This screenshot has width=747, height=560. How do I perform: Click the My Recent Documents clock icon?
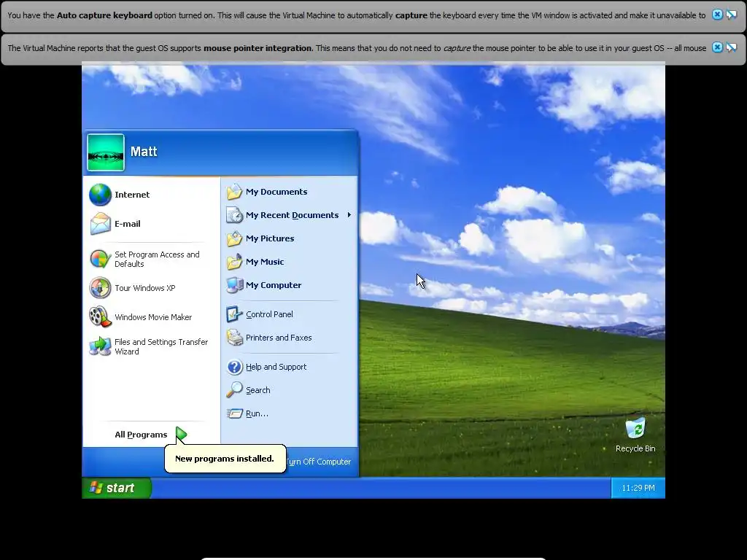point(234,215)
